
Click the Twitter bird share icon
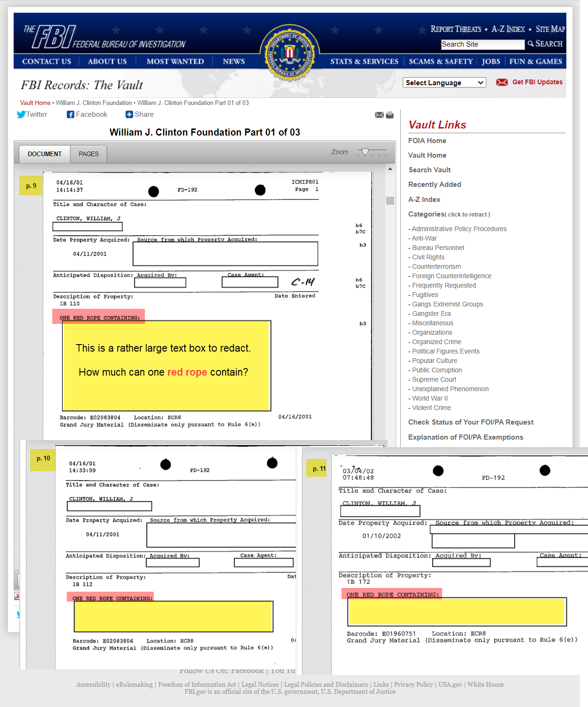click(21, 114)
